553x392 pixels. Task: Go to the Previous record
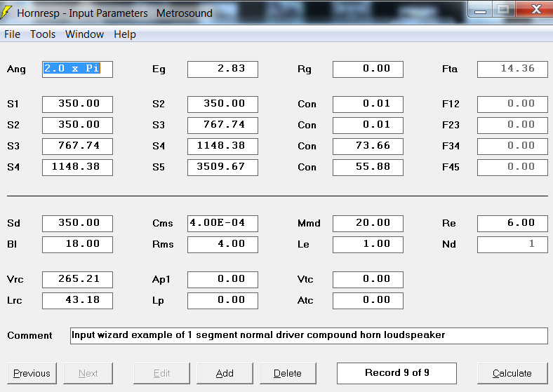[32, 373]
